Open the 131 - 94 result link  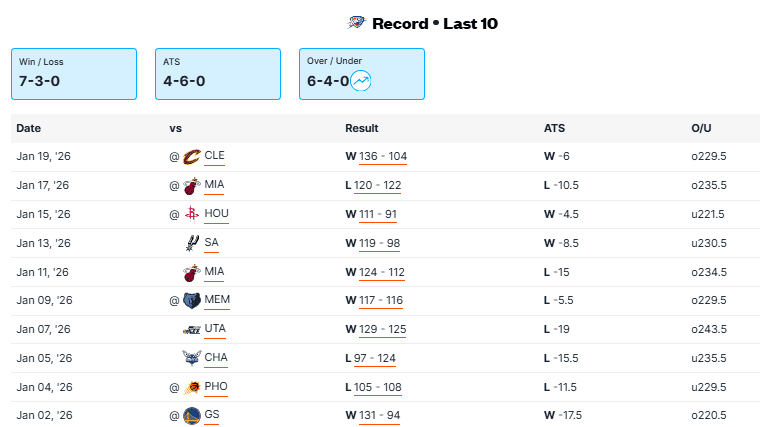point(378,415)
